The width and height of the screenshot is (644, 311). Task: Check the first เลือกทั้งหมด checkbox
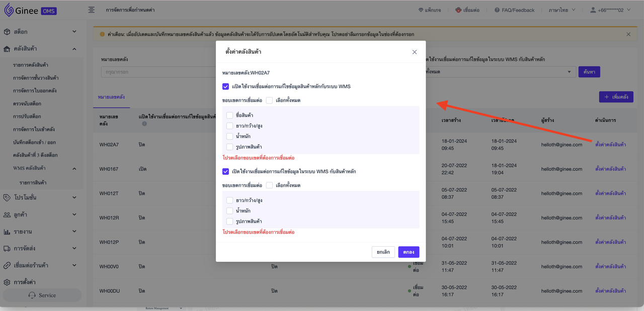point(269,100)
